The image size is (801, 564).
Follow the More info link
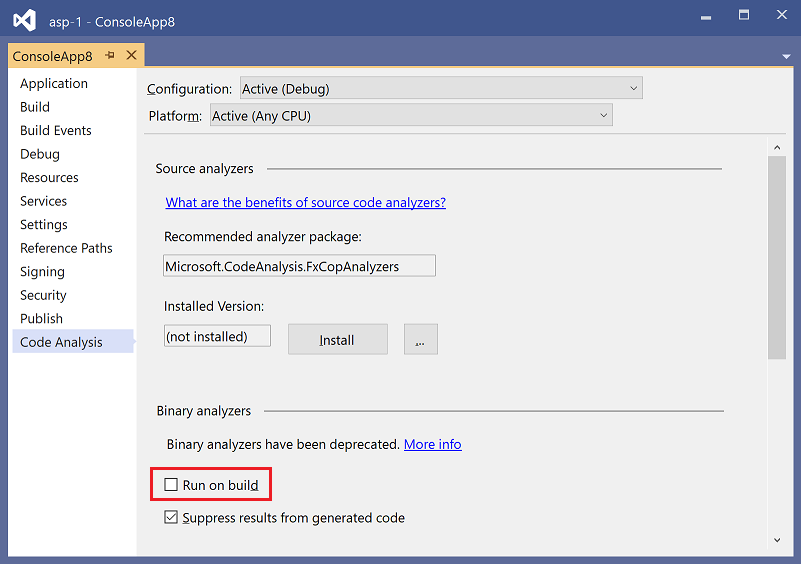pyautogui.click(x=432, y=444)
